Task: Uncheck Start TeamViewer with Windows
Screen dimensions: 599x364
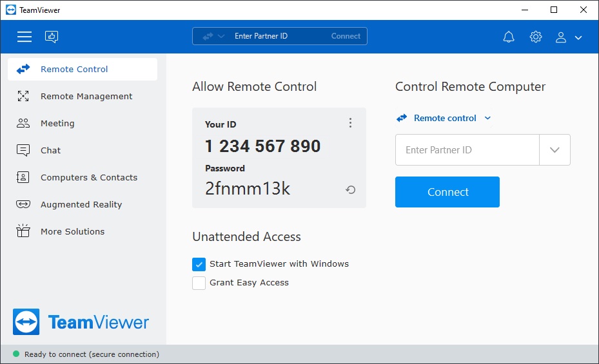Action: click(199, 264)
